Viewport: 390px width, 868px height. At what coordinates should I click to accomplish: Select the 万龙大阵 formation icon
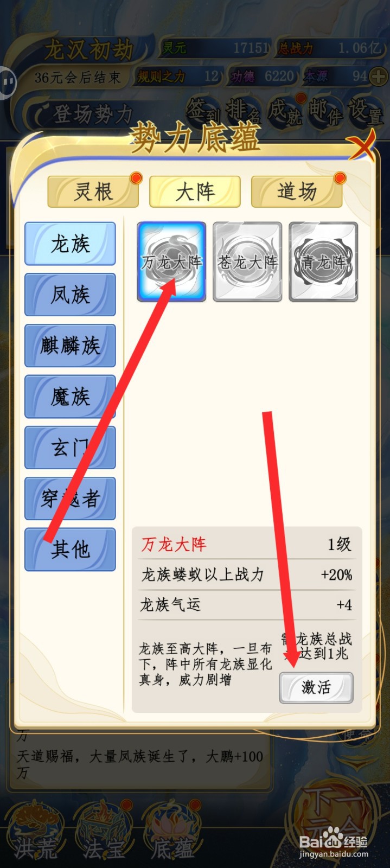coord(171,261)
